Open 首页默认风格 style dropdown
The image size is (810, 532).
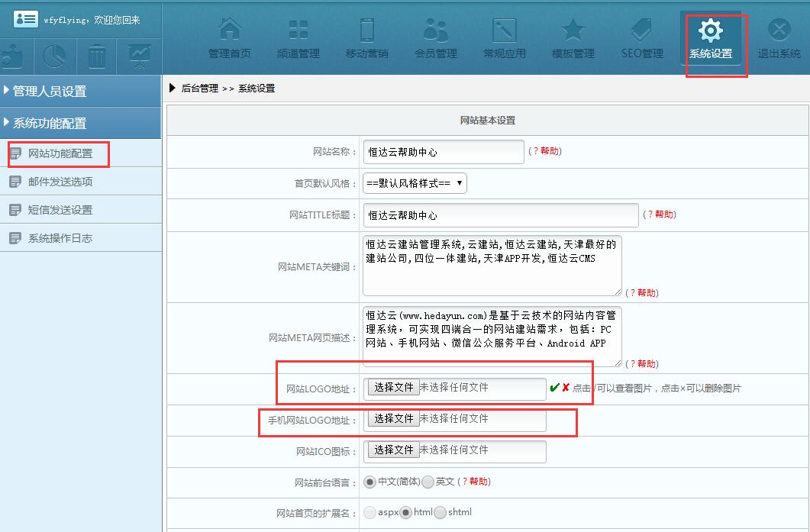(x=415, y=183)
